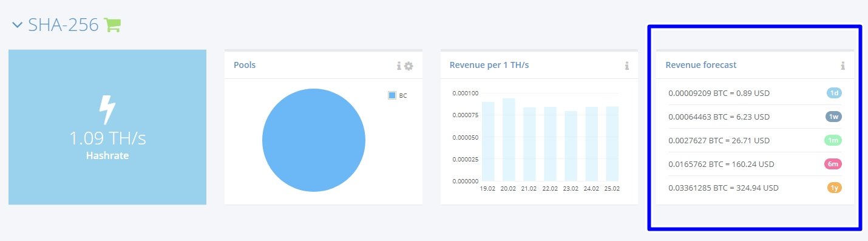
Task: Click the 1y forecast badge
Action: tap(835, 188)
